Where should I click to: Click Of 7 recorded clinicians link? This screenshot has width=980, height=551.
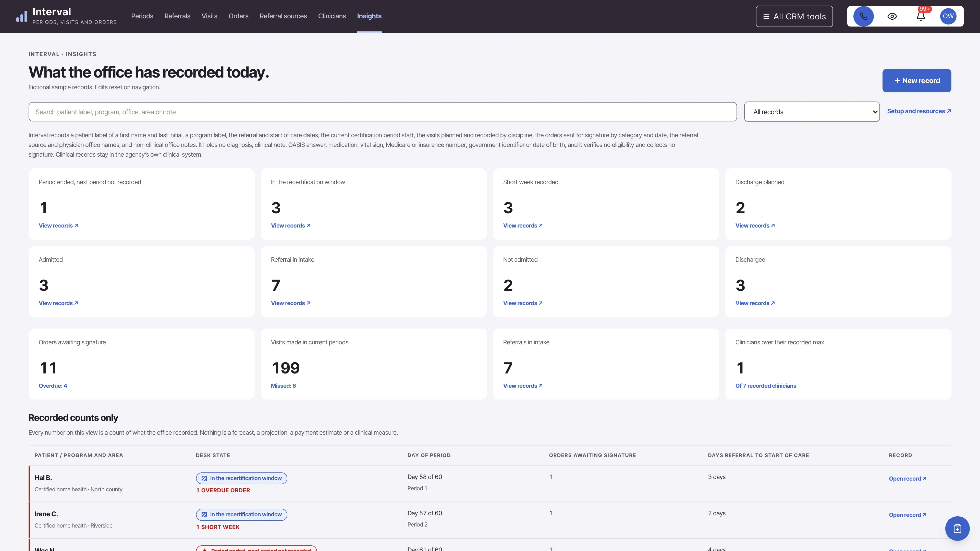[x=765, y=386]
